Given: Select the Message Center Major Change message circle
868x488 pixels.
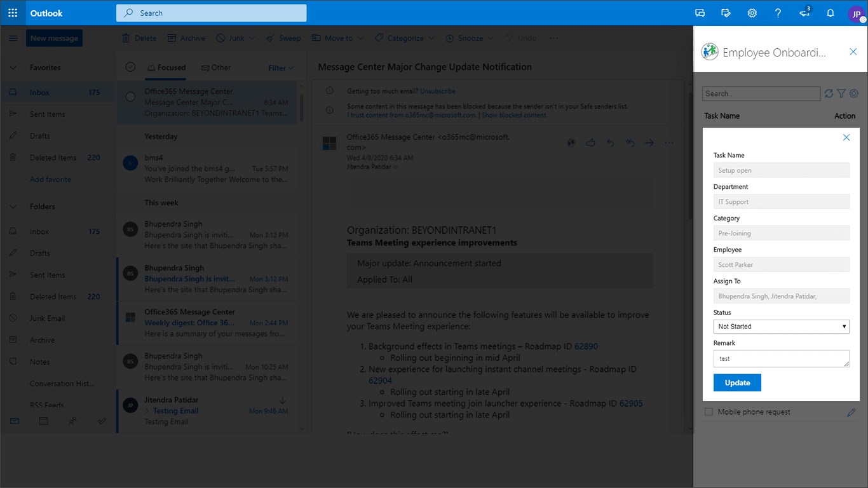Looking at the screenshot, I should 130,97.
